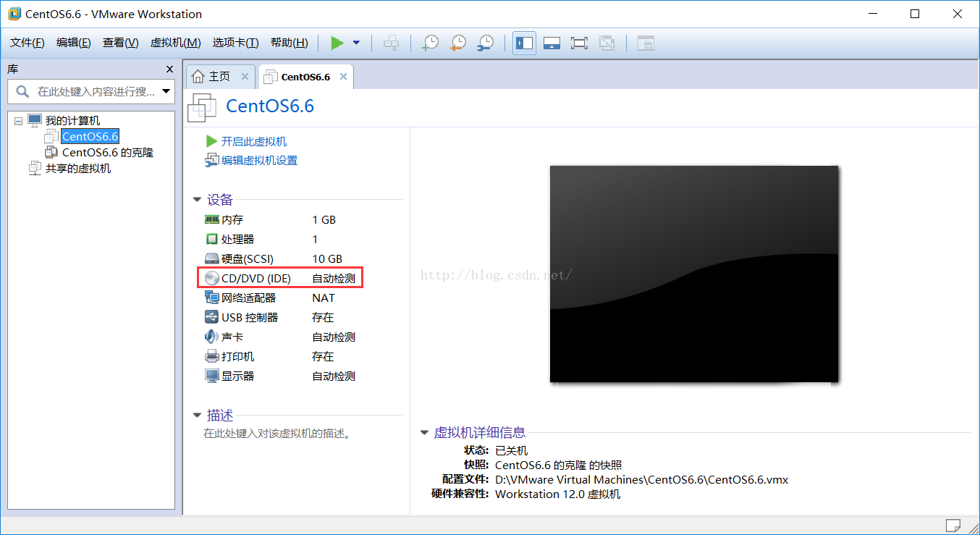Open the snapshot manager icon
The height and width of the screenshot is (535, 980).
click(484, 43)
